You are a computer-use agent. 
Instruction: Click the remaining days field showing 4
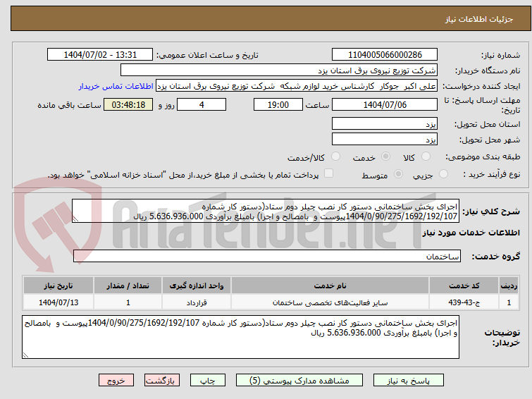pos(202,104)
